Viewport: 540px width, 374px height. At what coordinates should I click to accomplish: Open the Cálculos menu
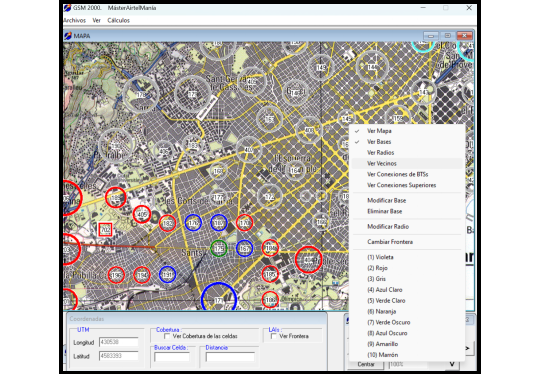tap(118, 20)
